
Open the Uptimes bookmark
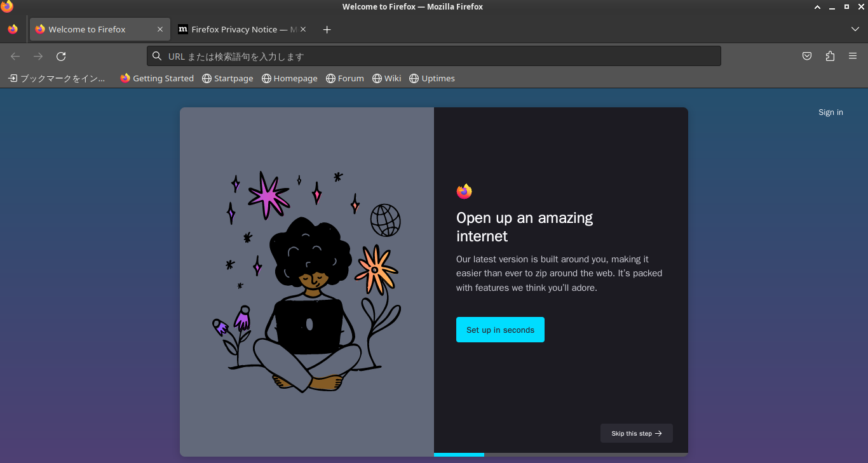432,78
